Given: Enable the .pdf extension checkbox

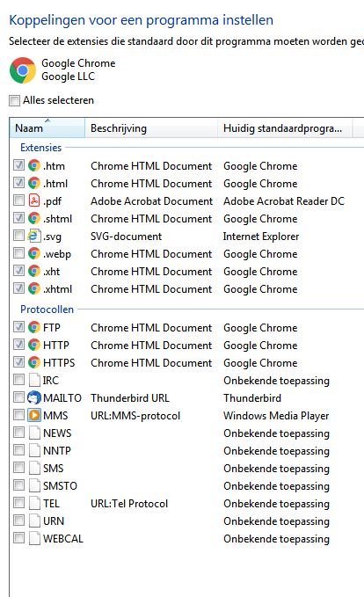Looking at the screenshot, I should tap(18, 200).
